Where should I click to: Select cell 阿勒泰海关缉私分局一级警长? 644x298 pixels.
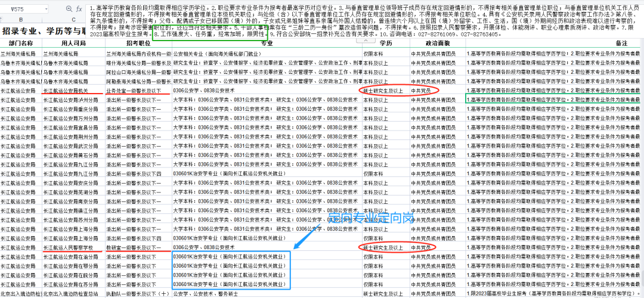pyautogui.click(x=138, y=81)
